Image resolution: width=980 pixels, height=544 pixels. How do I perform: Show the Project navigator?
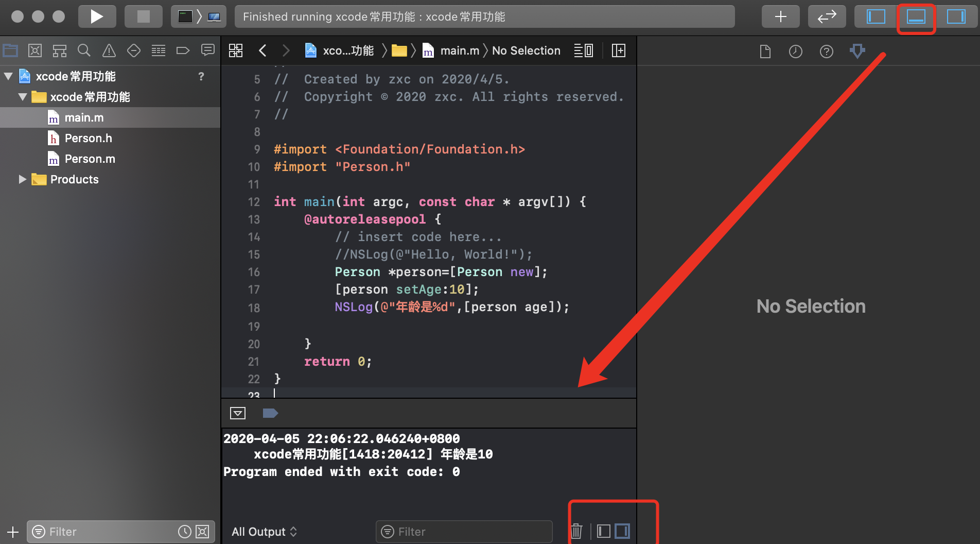click(x=10, y=50)
